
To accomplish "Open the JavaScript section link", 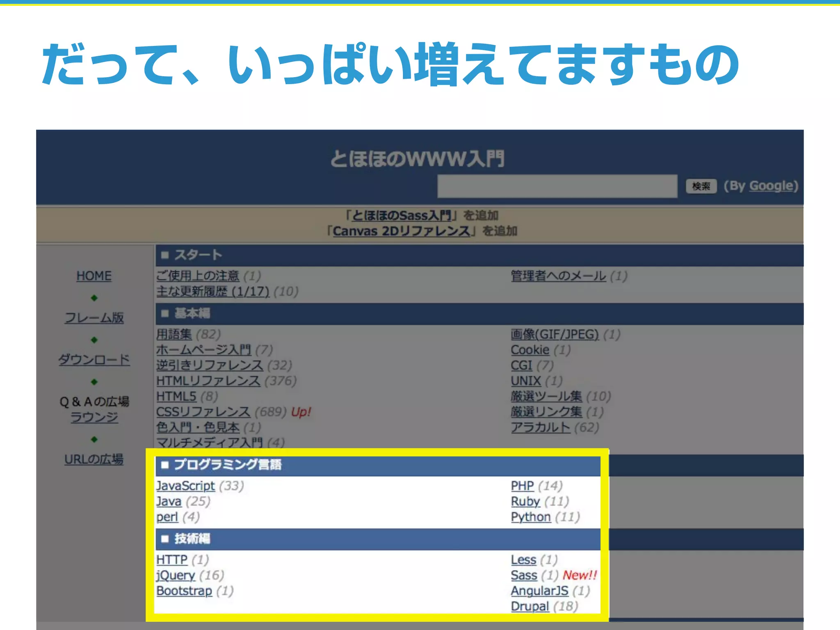I will pos(185,486).
